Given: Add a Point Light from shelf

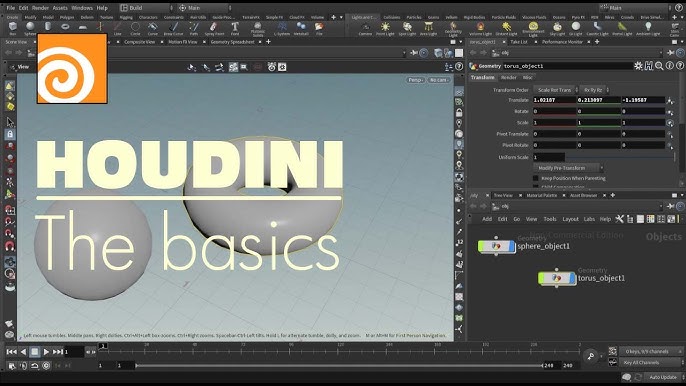Looking at the screenshot, I should click(385, 29).
